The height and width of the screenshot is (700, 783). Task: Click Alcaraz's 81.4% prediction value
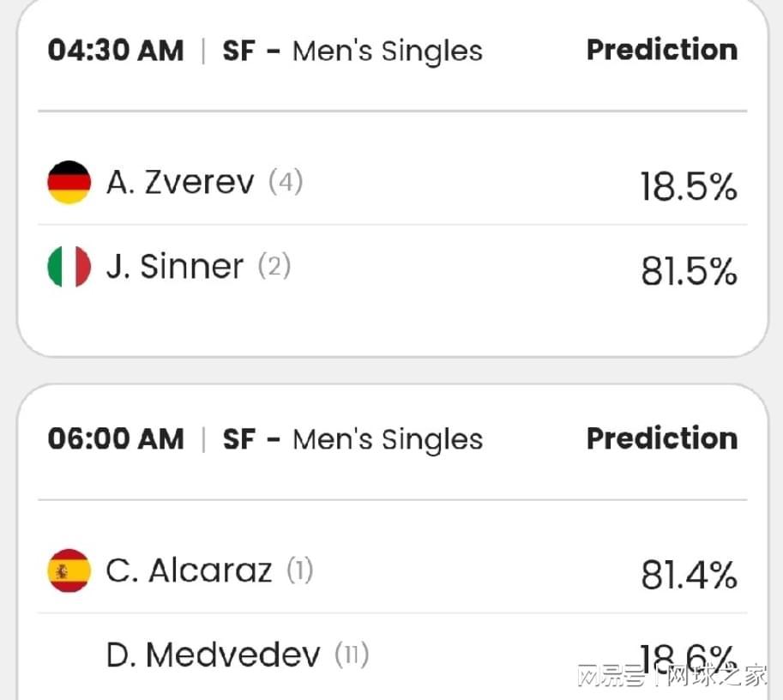point(689,576)
